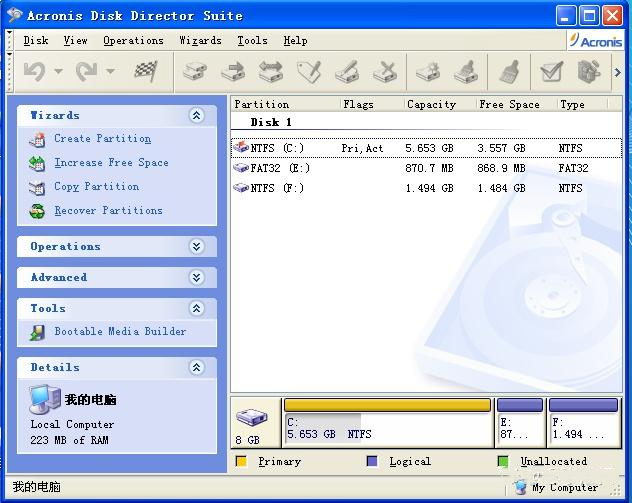The height and width of the screenshot is (503, 632).
Task: Expand the Advanced panel
Action: pyautogui.click(x=196, y=278)
